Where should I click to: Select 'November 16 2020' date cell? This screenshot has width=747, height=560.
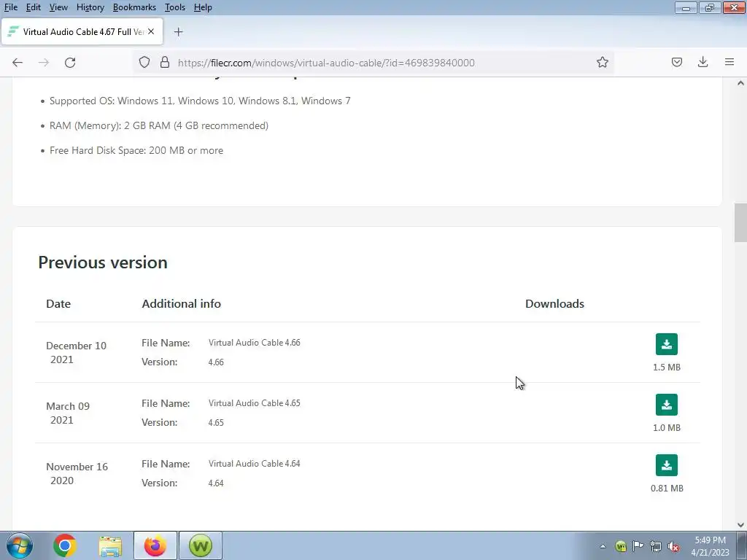point(77,473)
